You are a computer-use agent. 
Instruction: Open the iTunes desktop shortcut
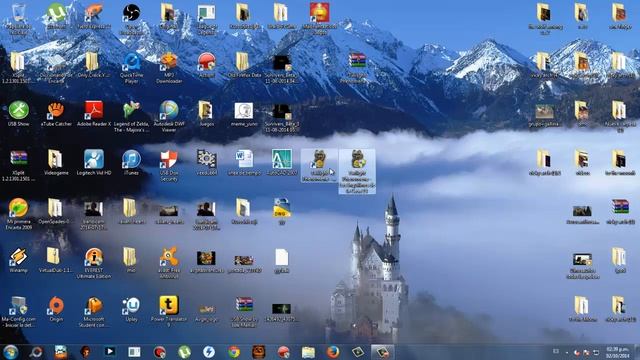click(x=131, y=162)
